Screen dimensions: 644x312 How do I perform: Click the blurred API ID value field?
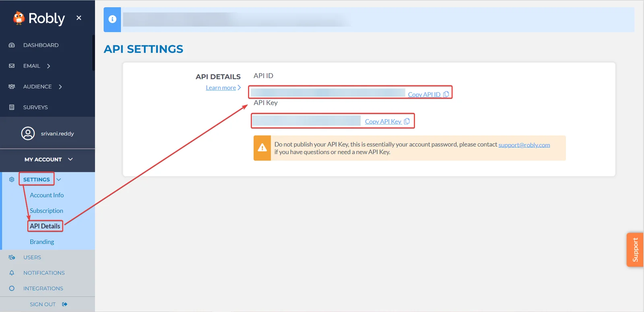point(328,93)
